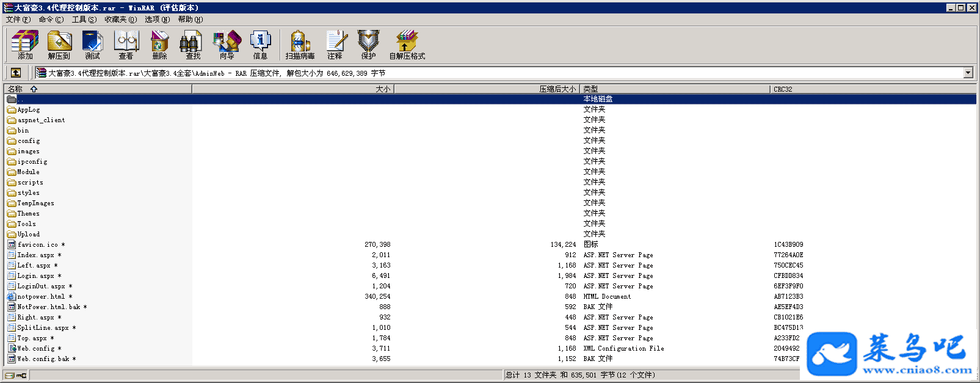This screenshot has width=980, height=383.
Task: Click the 添加 (Add) toolbar icon
Action: point(25,45)
